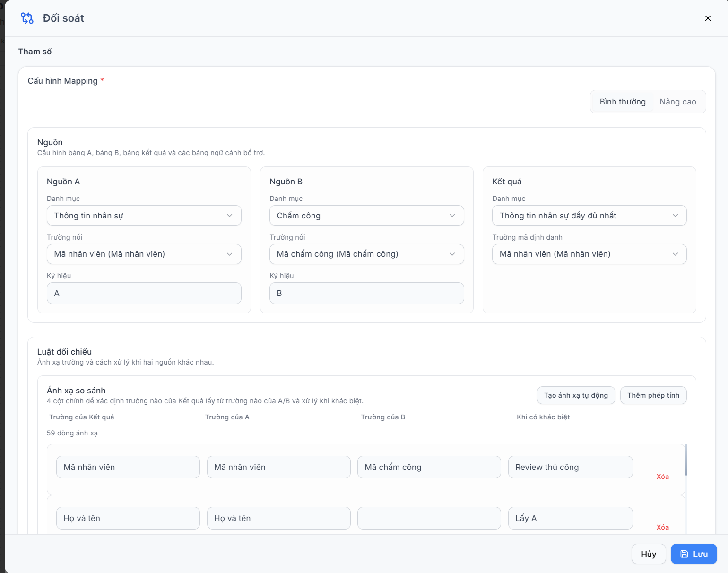The width and height of the screenshot is (728, 573).
Task: Open Nguồn A Danh mục dropdown
Action: point(144,216)
